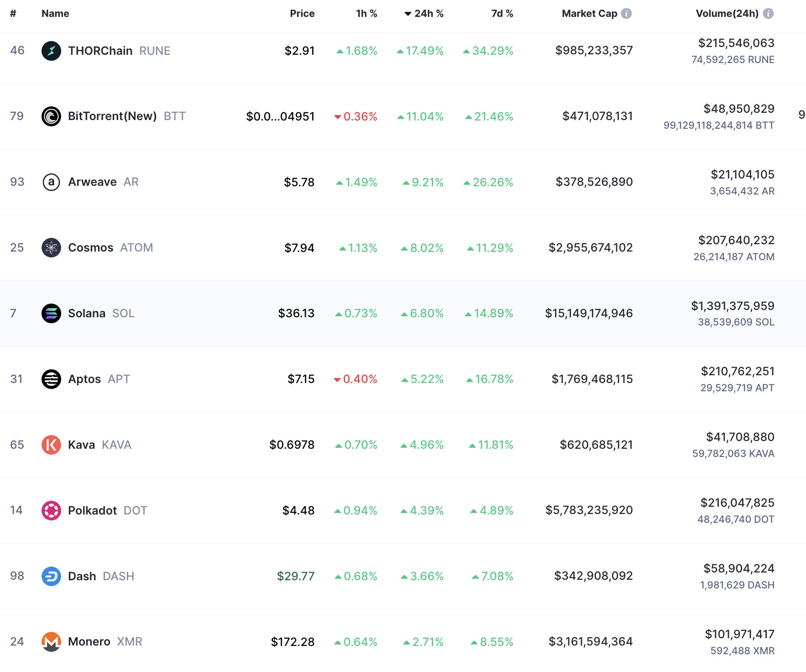The height and width of the screenshot is (672, 806).
Task: Click BitTorrent red 1h change 0.36%
Action: tap(356, 116)
